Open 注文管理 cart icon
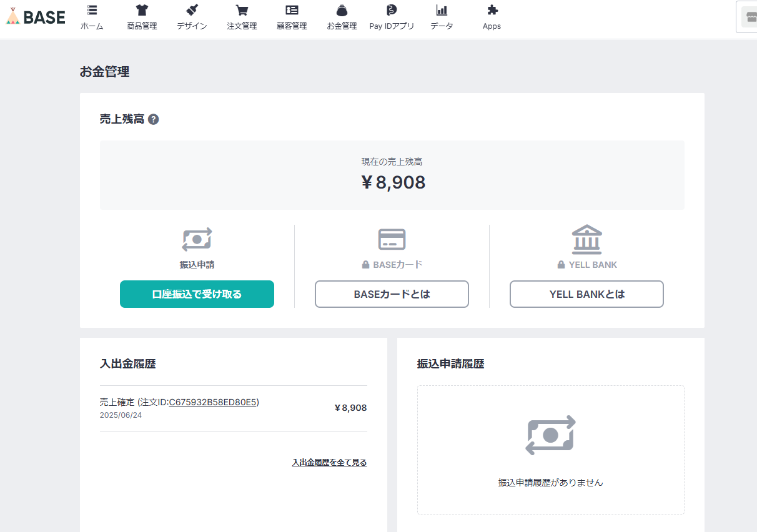 (x=242, y=10)
